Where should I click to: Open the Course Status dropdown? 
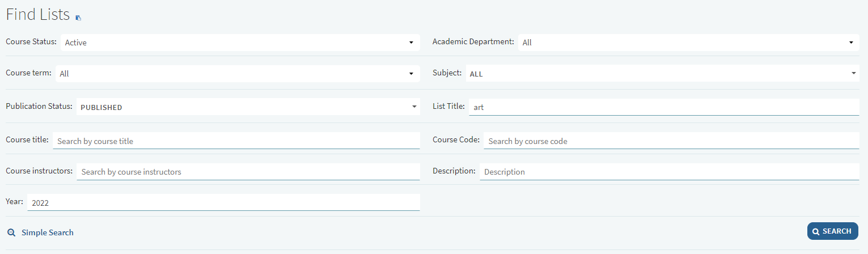[x=240, y=43]
